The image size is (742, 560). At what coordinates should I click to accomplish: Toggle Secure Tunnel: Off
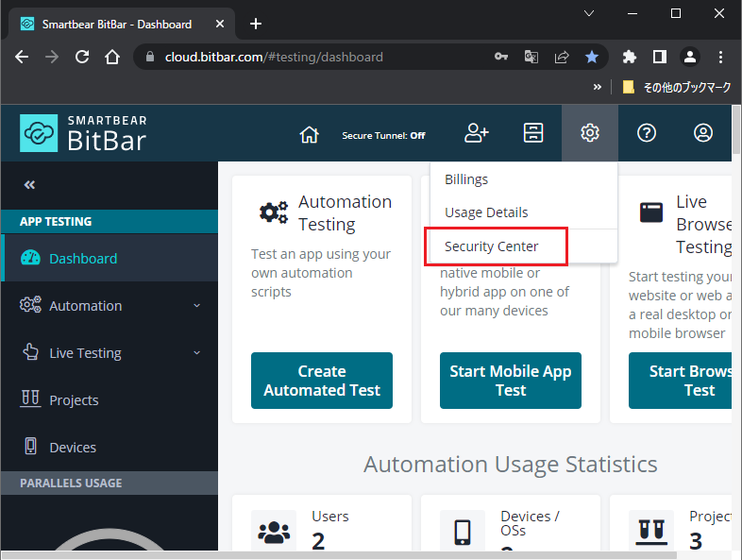click(x=383, y=136)
